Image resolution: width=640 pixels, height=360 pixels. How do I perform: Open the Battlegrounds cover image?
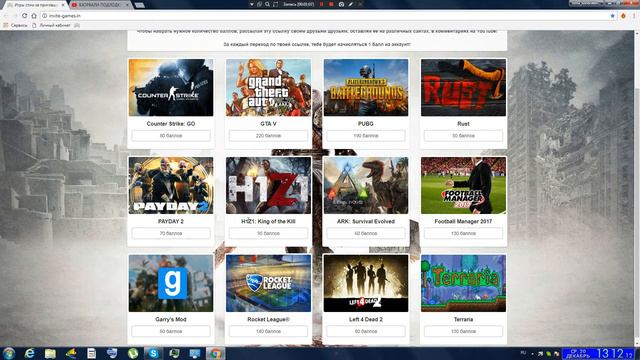pyautogui.click(x=366, y=87)
